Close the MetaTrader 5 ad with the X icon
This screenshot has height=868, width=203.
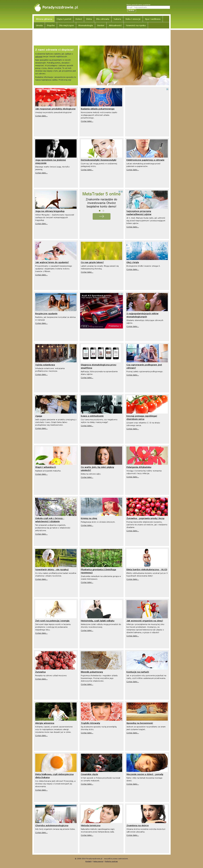click(x=122, y=192)
